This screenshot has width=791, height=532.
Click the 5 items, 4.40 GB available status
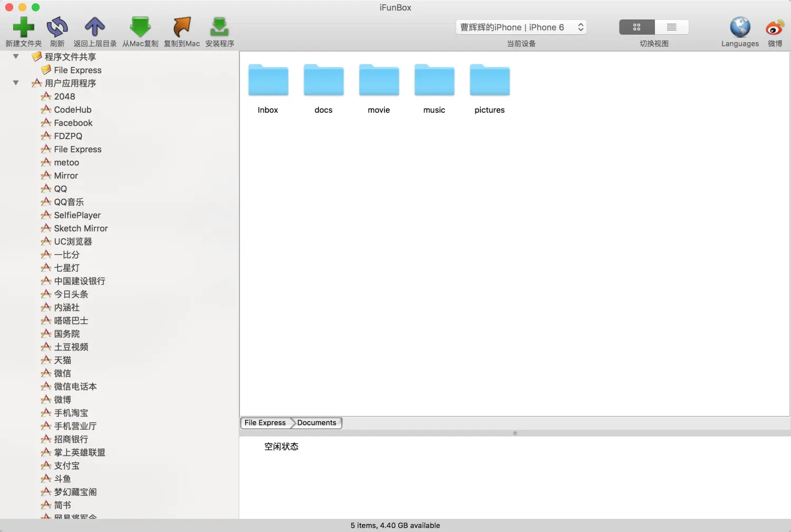coord(395,526)
